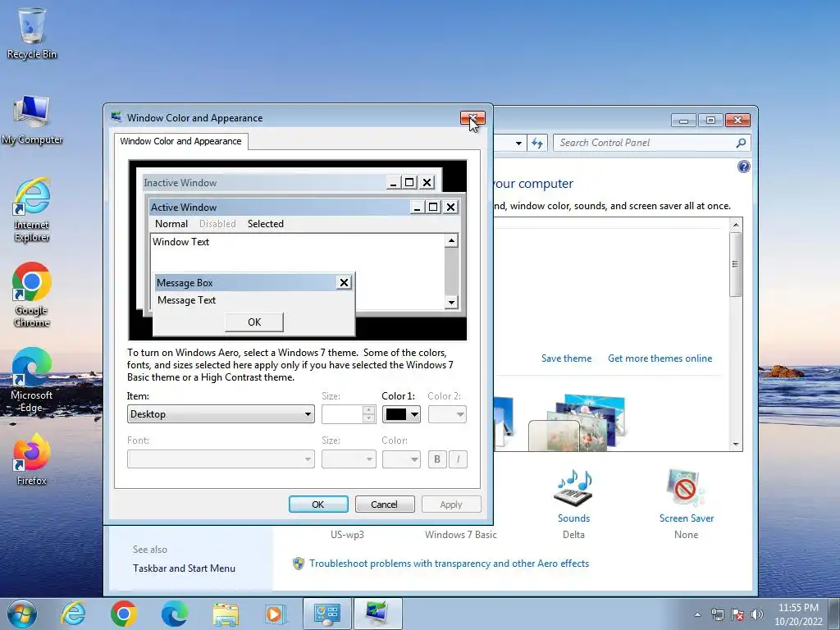Open File Explorer from taskbar

[226, 614]
